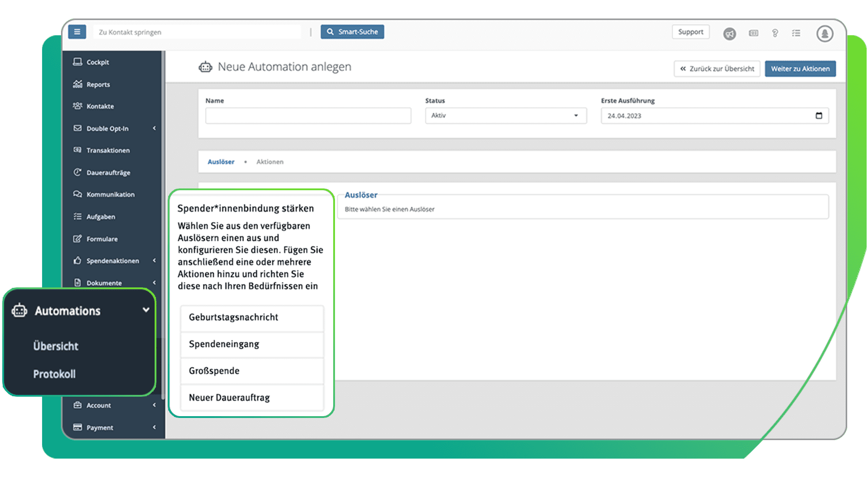Click the Reports chart icon
The height and width of the screenshot is (488, 868).
[78, 84]
